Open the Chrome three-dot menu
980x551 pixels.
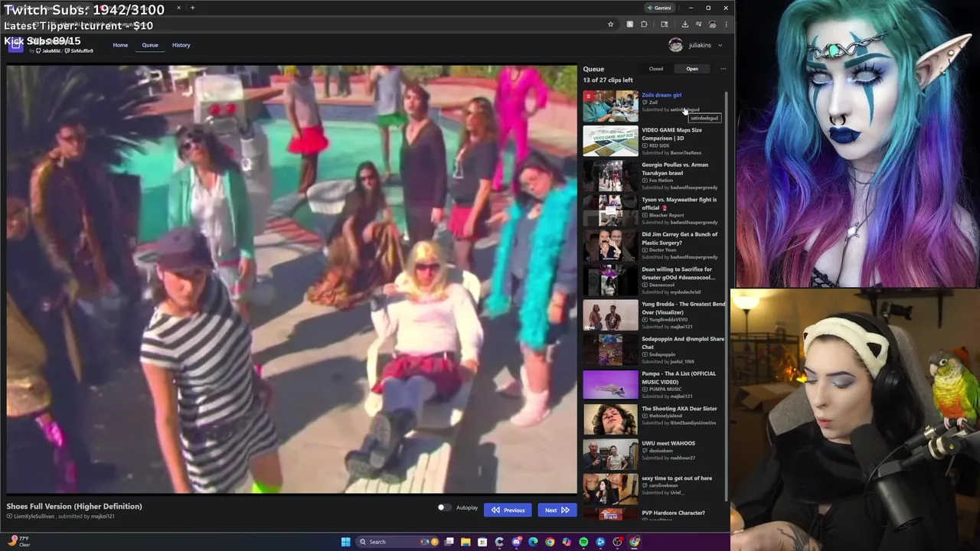coord(726,24)
